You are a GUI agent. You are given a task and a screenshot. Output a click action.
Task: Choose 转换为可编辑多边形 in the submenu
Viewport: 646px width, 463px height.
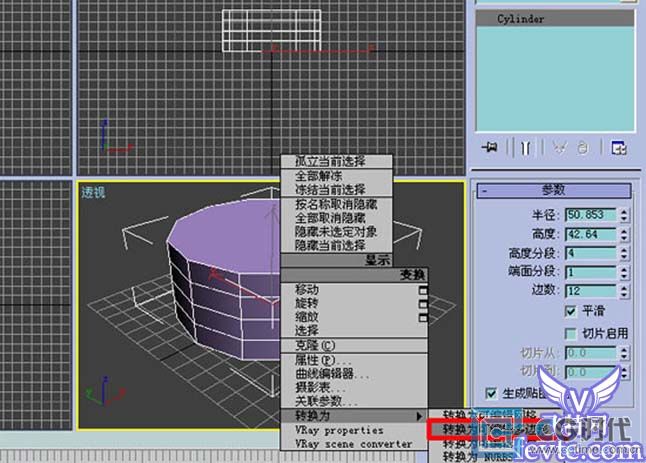coord(492,430)
